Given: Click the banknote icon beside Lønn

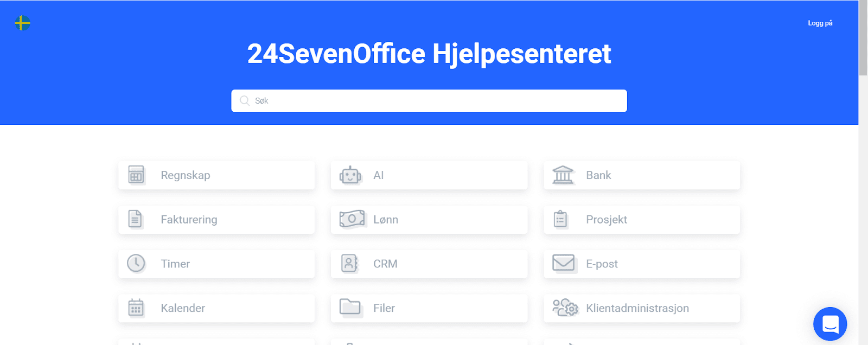Looking at the screenshot, I should tap(352, 219).
